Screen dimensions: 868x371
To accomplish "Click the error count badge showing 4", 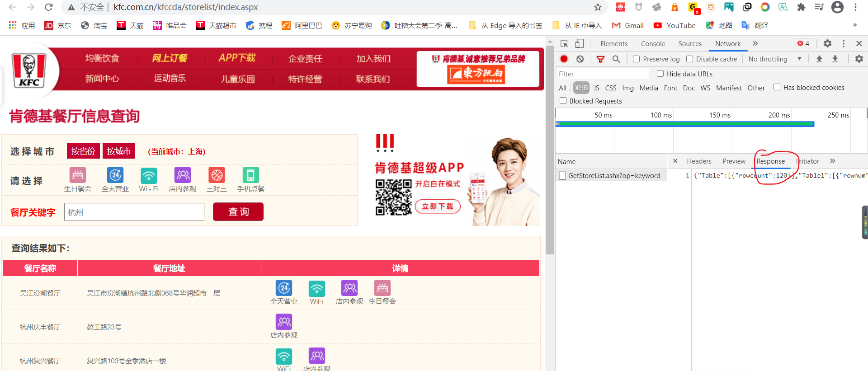I will [804, 43].
